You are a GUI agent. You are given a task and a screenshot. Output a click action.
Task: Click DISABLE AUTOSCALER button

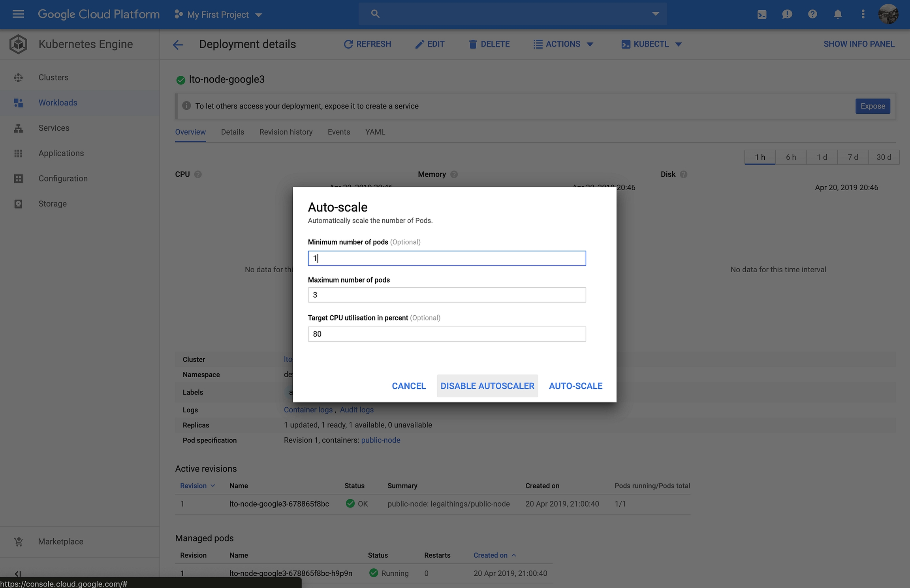487,386
